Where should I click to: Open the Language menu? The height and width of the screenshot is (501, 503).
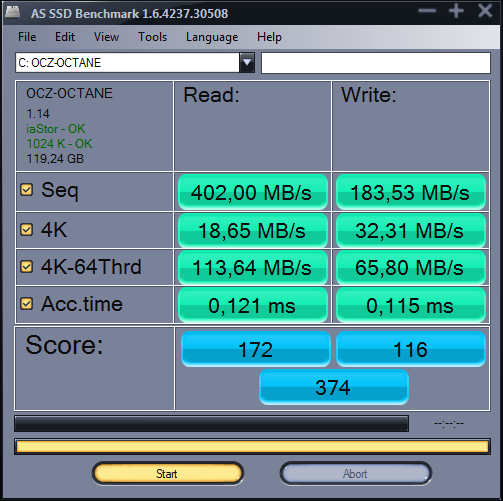(212, 37)
